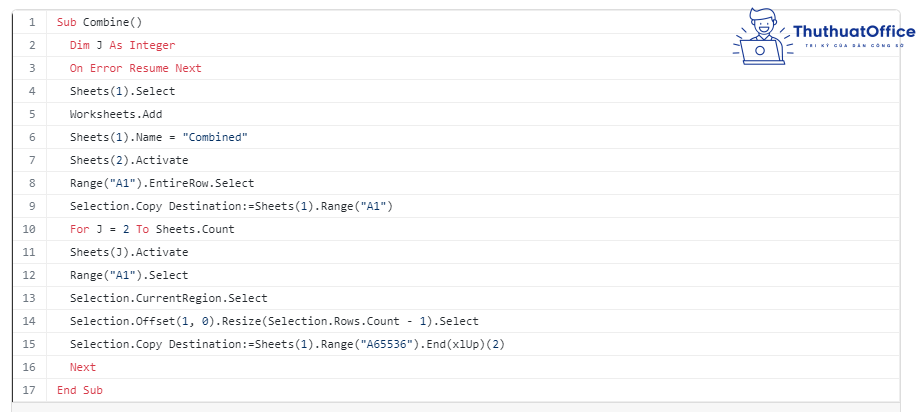Click the "Sheets(2).Activate" line
Image resolution: width=924 pixels, height=412 pixels.
coord(128,160)
